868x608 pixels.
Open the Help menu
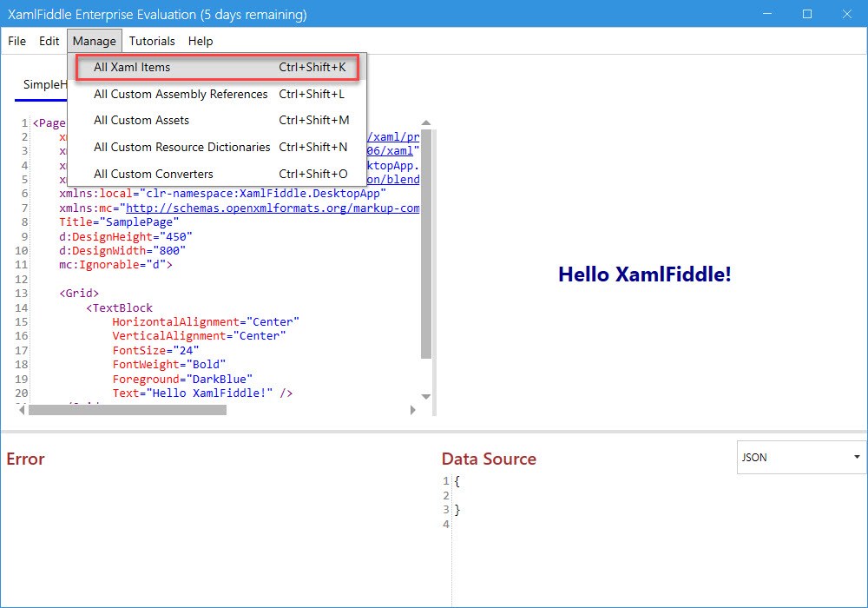(201, 41)
